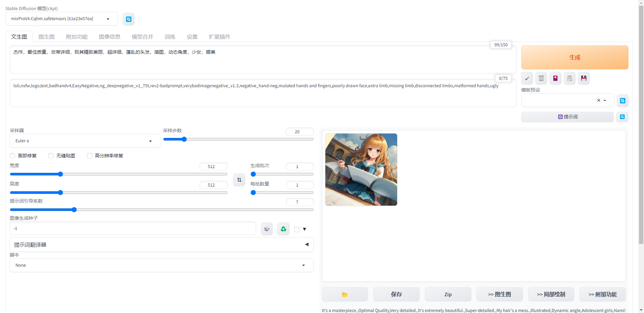Adjust the 提示词引导系数 slider

162,210
